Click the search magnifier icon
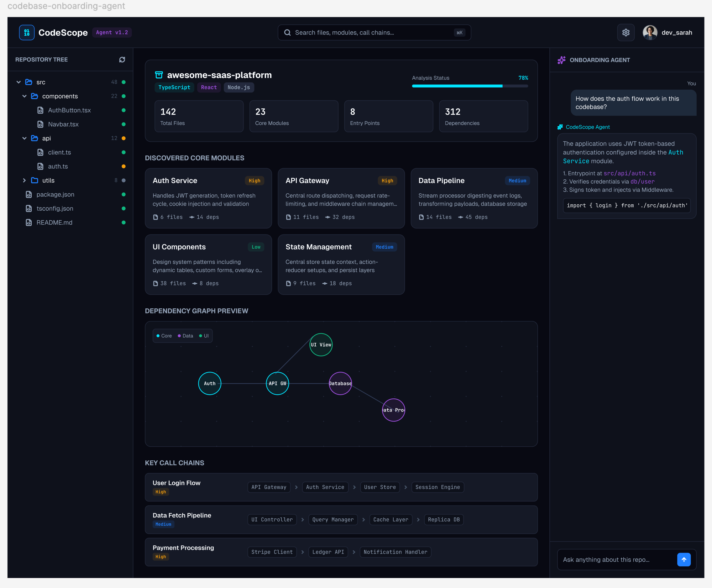 tap(287, 33)
